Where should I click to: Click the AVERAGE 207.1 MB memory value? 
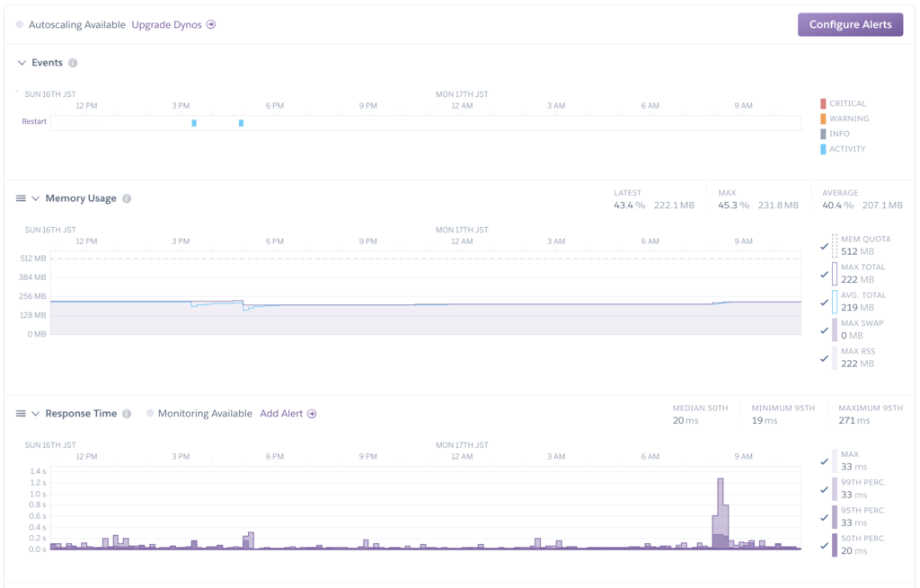882,206
